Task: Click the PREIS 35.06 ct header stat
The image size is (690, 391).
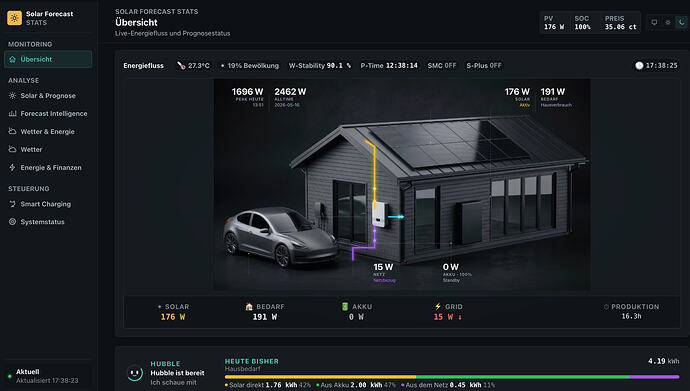Action: click(620, 22)
